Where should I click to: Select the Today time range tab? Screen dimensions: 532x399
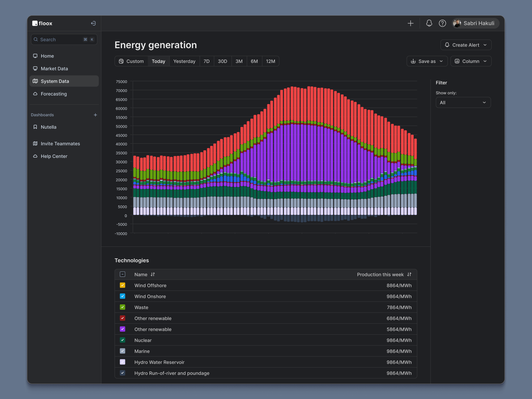pyautogui.click(x=159, y=61)
